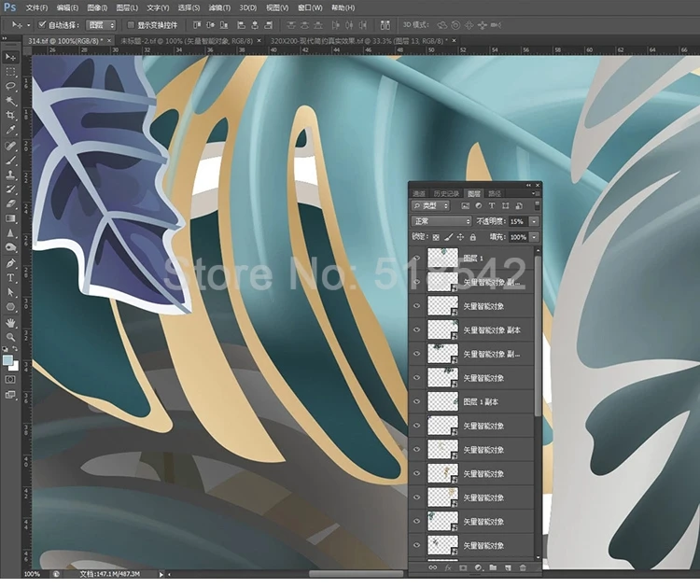The width and height of the screenshot is (700, 588).
Task: Toggle the 自动选择 checkbox
Action: 42,24
